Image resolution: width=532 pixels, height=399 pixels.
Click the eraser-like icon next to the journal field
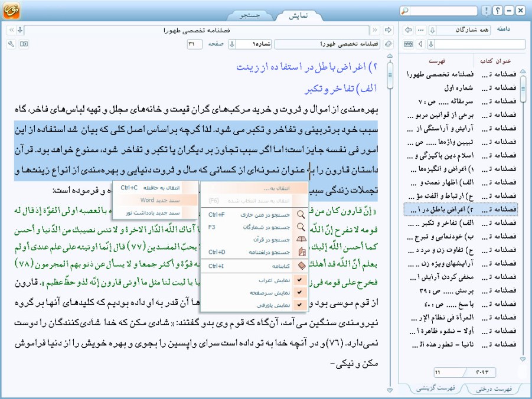click(x=388, y=44)
